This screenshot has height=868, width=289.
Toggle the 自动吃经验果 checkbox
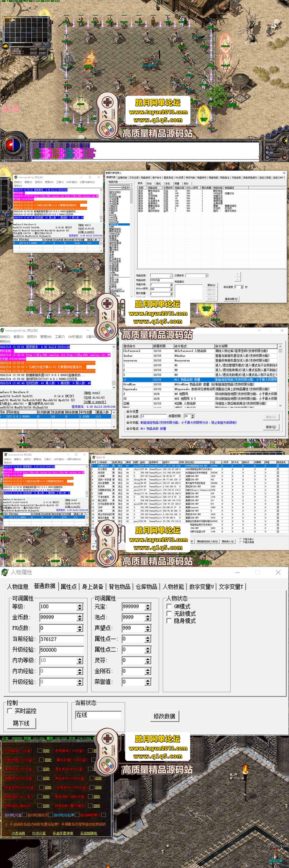click(77, 815)
